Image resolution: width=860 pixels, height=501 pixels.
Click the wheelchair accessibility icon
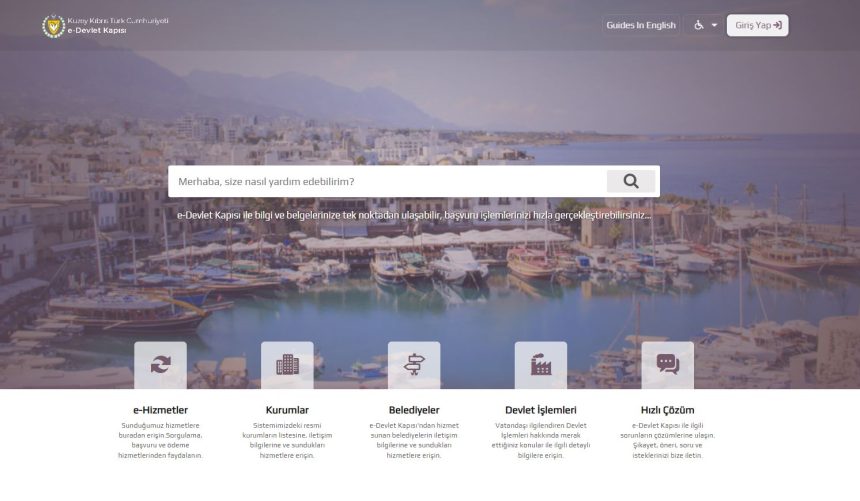click(699, 25)
